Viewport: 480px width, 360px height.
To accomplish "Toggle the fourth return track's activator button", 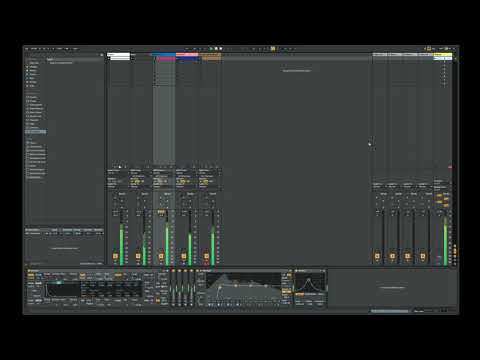I will (x=423, y=256).
